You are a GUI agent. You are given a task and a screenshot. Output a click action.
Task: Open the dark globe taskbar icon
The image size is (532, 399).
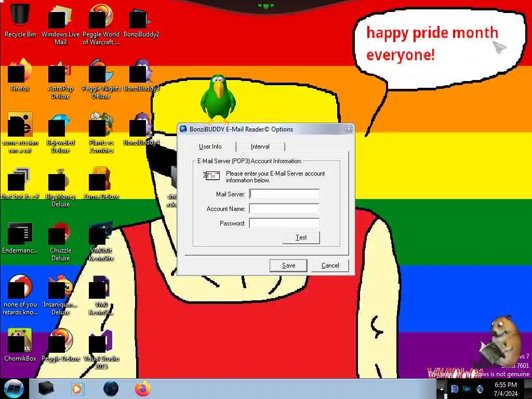point(111,389)
